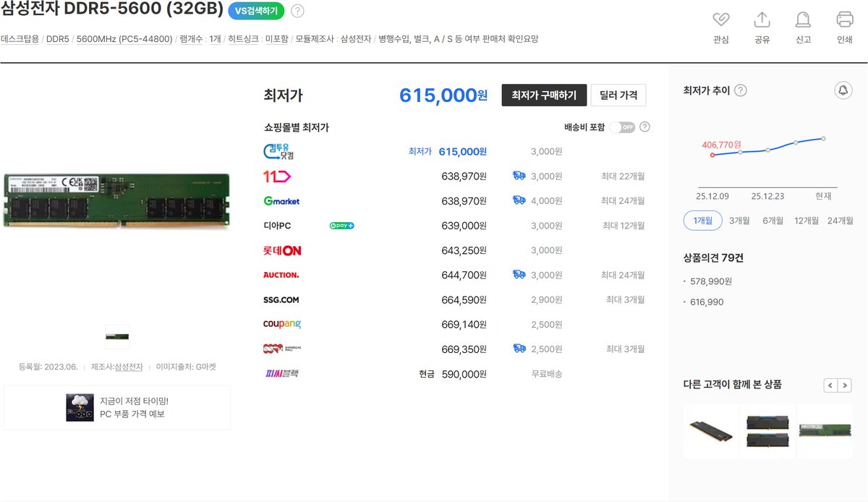
Task: Click delivery truck icon in 11번가 row
Action: 519,176
